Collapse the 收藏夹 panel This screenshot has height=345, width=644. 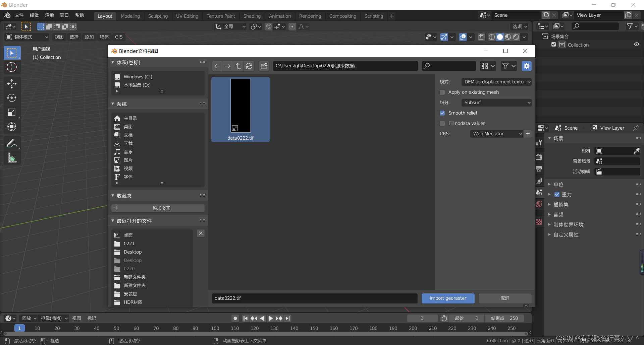click(113, 196)
